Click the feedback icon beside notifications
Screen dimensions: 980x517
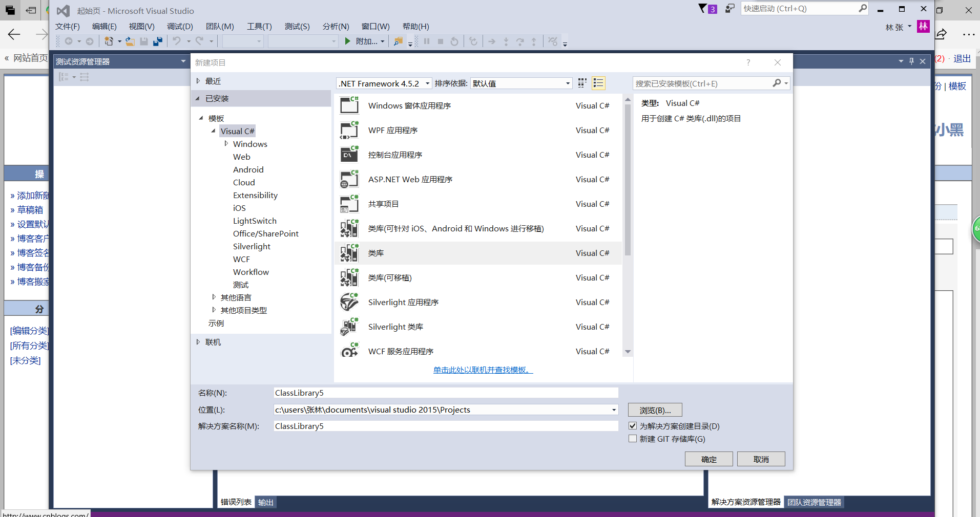(730, 9)
